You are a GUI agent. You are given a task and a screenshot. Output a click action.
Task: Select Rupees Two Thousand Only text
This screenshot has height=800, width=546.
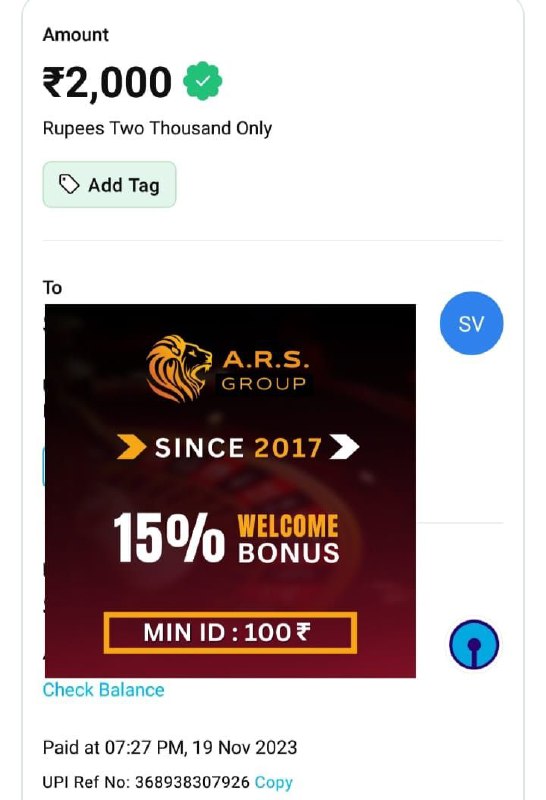(157, 128)
